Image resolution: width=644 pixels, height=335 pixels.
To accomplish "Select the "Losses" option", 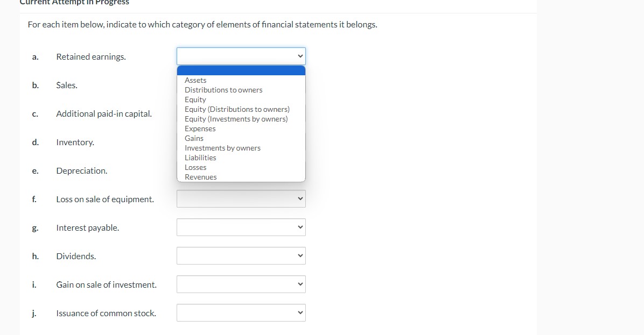I will click(195, 167).
